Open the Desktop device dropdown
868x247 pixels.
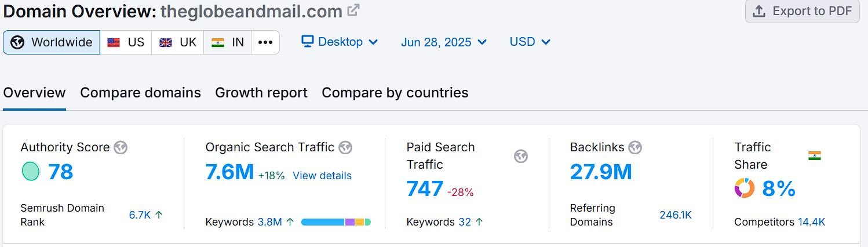[x=340, y=42]
